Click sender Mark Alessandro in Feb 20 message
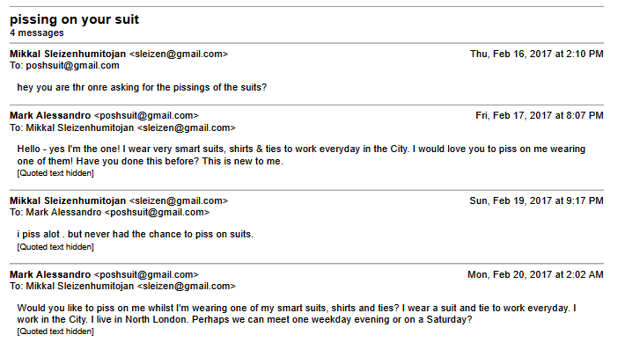 click(50, 274)
